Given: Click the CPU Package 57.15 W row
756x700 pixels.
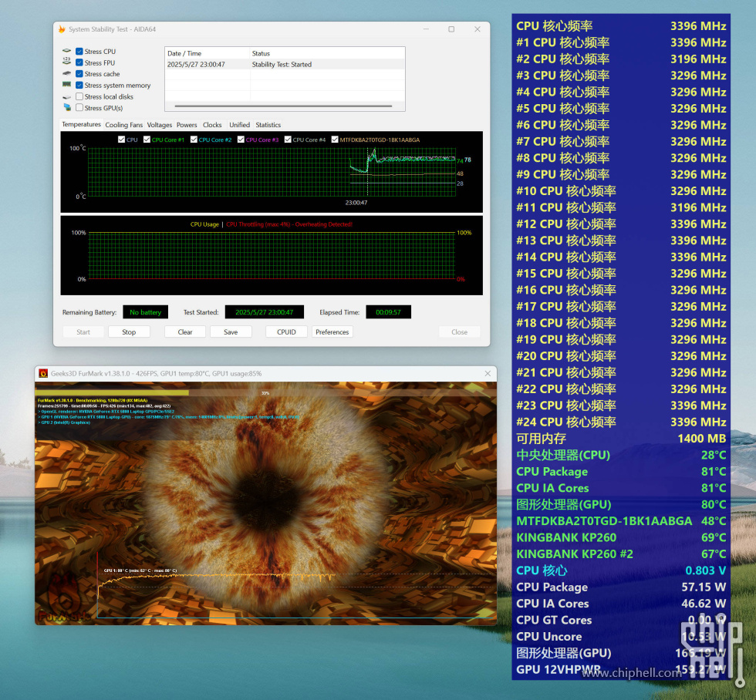Looking at the screenshot, I should (621, 587).
